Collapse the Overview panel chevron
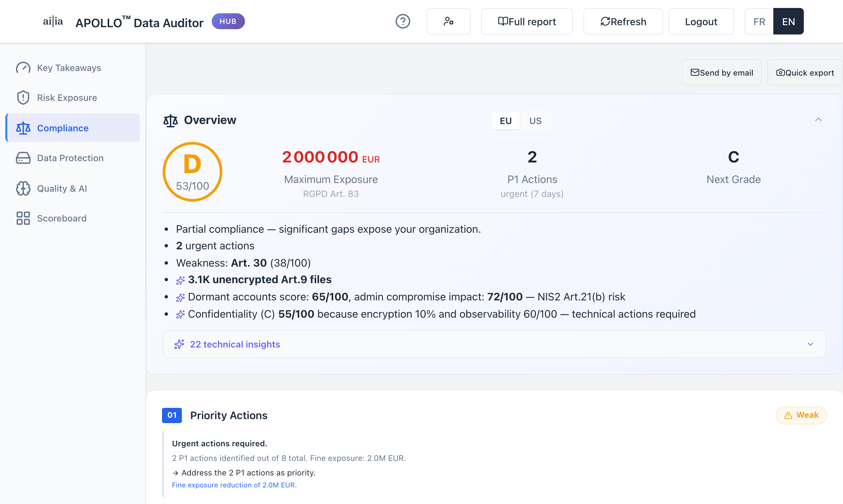 pos(818,120)
